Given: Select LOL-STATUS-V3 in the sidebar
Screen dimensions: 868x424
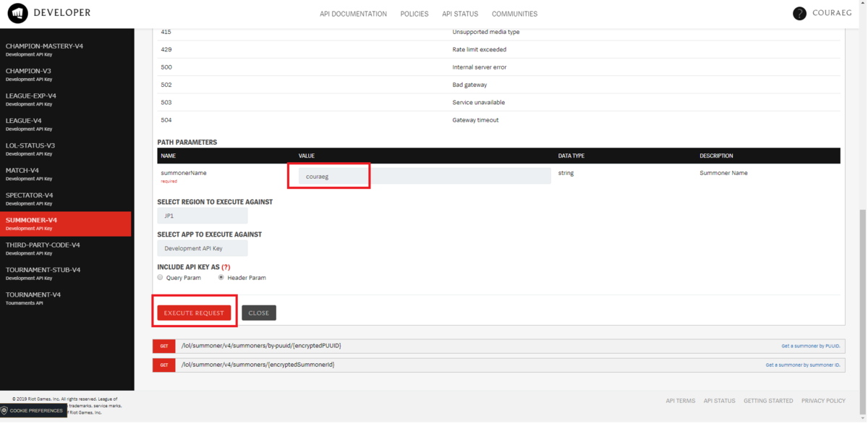Looking at the screenshot, I should tap(66, 149).
